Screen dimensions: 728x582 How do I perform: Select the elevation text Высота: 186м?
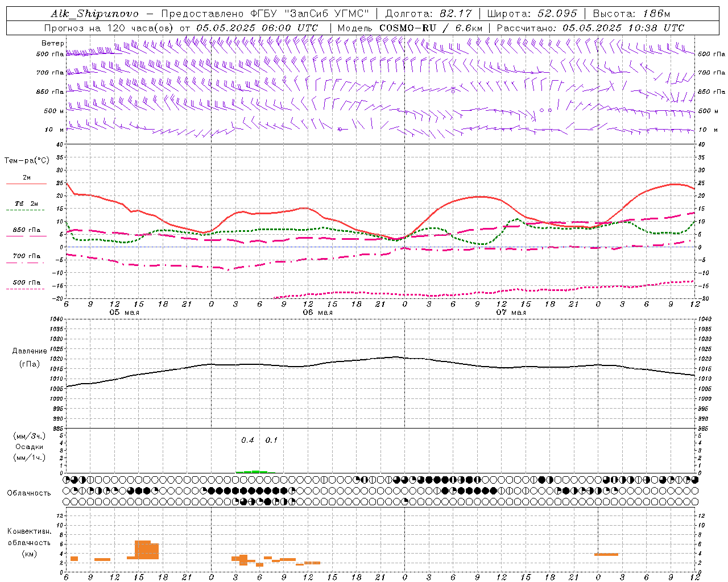coord(631,14)
